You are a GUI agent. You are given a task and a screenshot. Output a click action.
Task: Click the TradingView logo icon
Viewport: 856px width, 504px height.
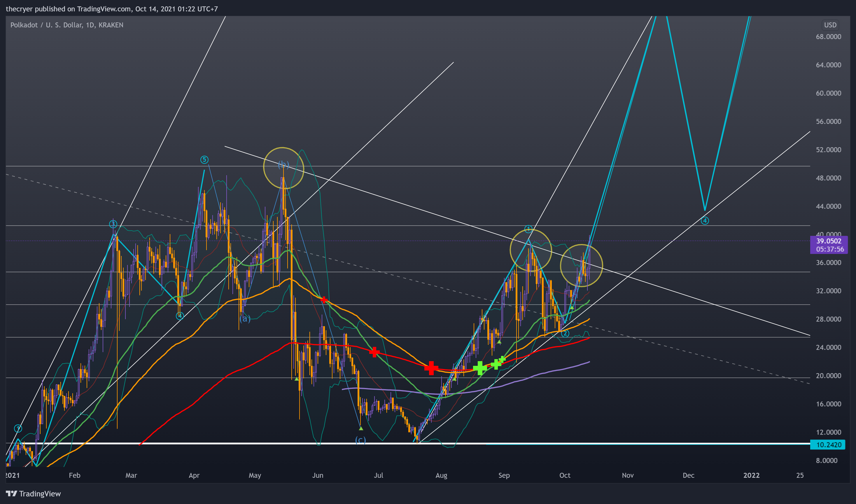tap(11, 494)
